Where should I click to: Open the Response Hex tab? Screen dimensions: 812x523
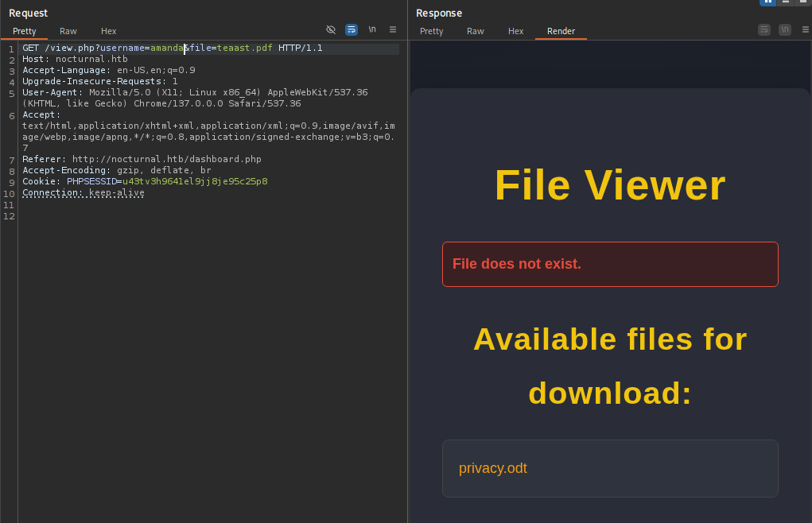point(515,31)
